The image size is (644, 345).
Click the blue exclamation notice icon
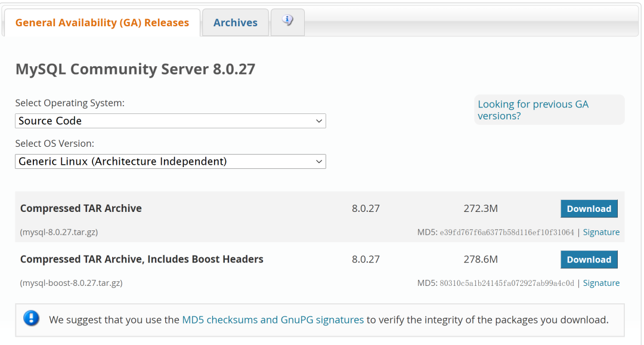[x=31, y=318]
